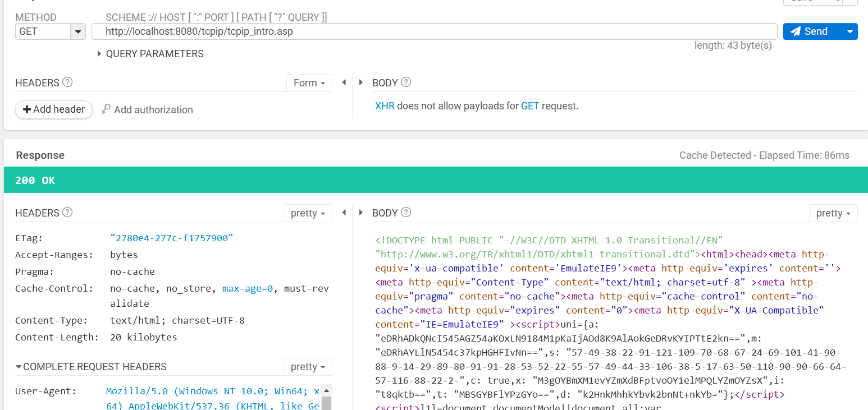This screenshot has height=410, width=868.
Task: Click the response HEADERS help icon
Action: coord(67,213)
